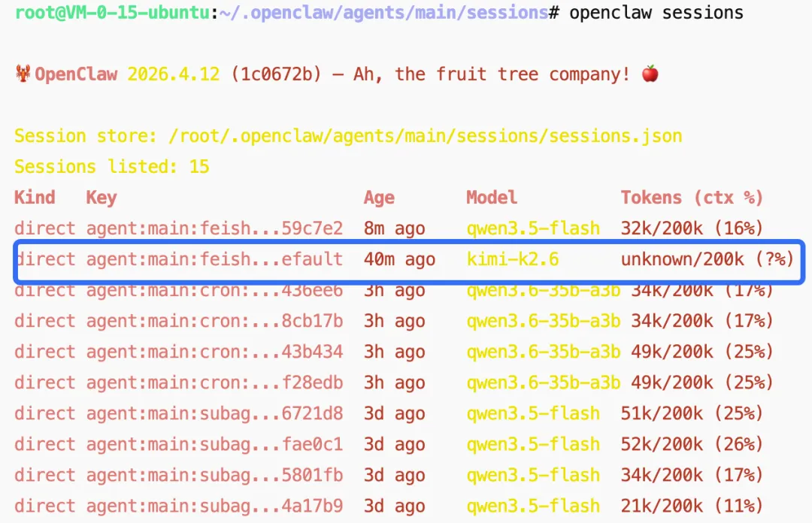This screenshot has height=523, width=812.
Task: Click the 'Session store:' label
Action: point(86,136)
